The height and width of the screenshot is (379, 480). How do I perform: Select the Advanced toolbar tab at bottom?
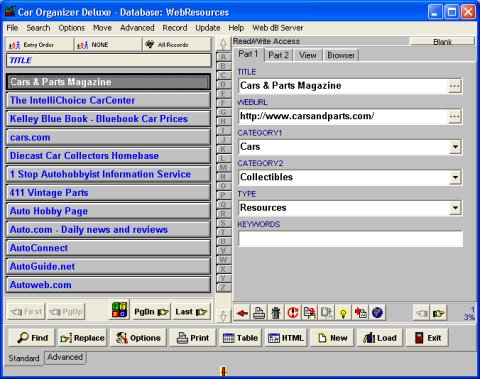click(x=65, y=357)
